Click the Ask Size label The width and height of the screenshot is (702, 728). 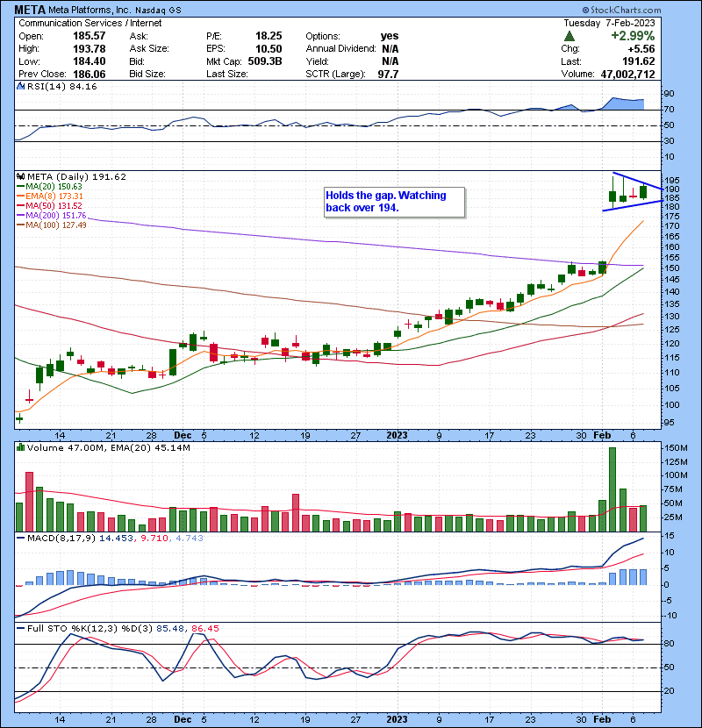(149, 49)
